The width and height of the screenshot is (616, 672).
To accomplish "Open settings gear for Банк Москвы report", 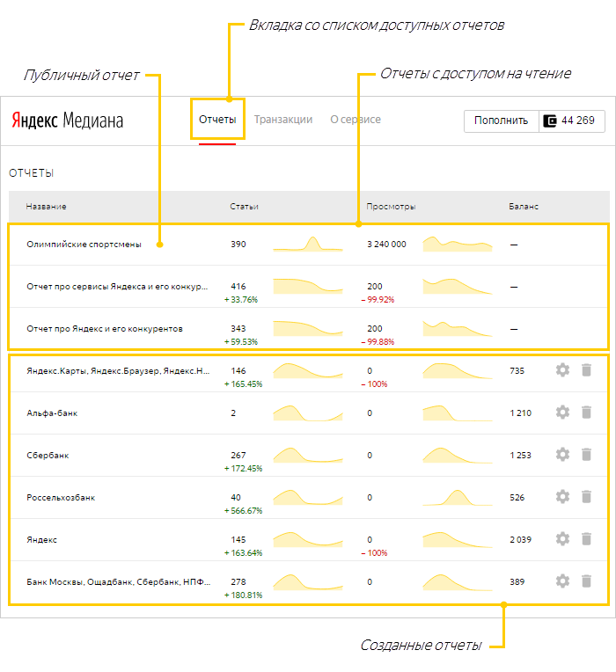I will pos(562,581).
